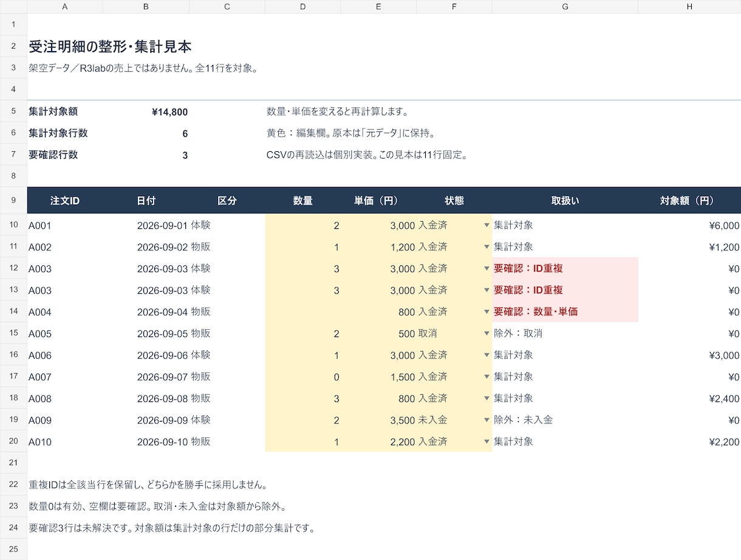Click the 要確認行数 value 3
Viewport: 741px width, 560px height.
[x=146, y=155]
